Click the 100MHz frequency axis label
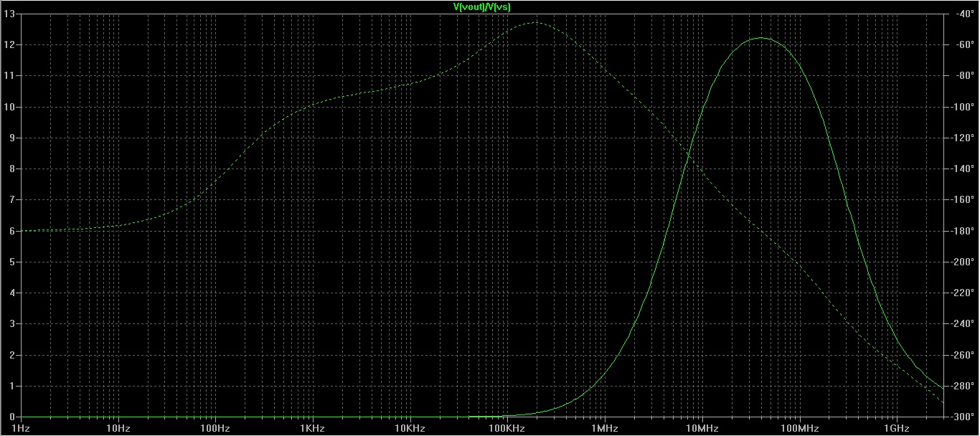 [799, 427]
